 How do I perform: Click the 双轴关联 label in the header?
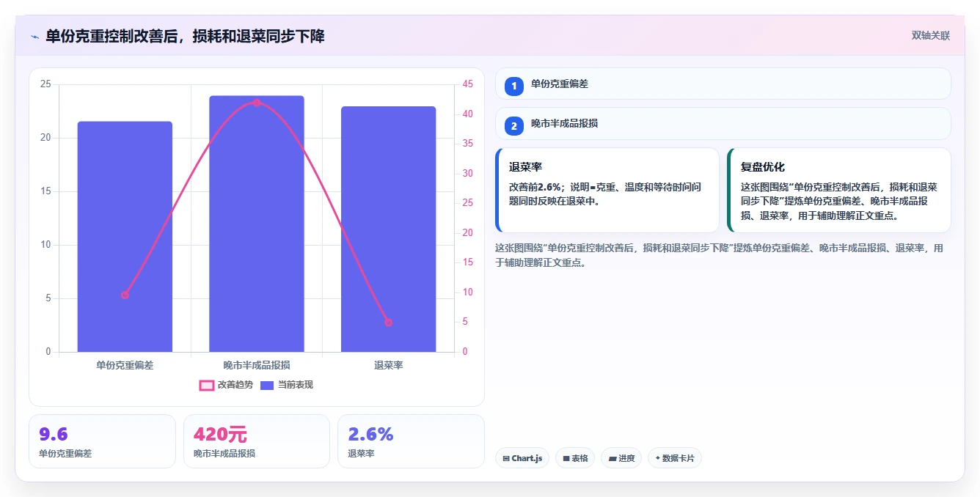pyautogui.click(x=930, y=36)
